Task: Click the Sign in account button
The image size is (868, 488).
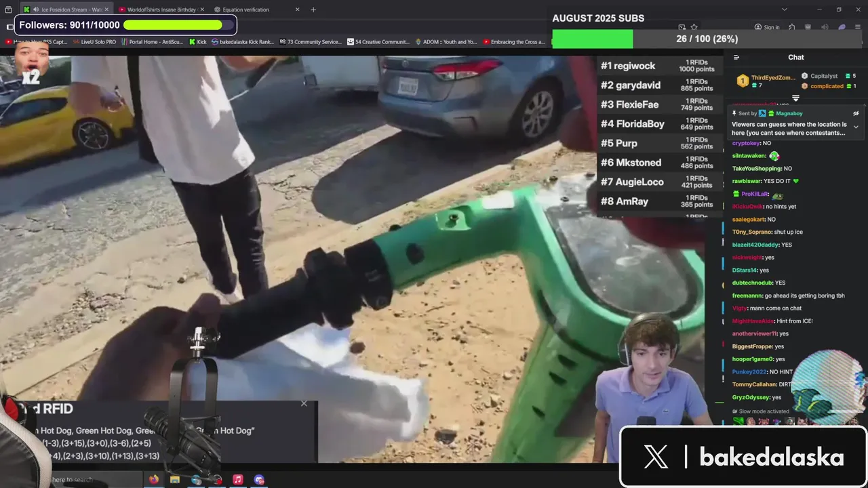Action: coord(767,27)
